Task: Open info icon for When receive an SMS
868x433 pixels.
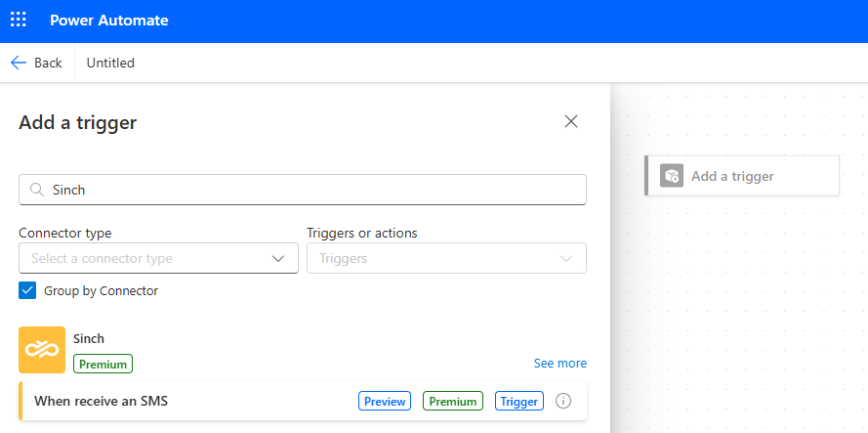Action: [563, 401]
